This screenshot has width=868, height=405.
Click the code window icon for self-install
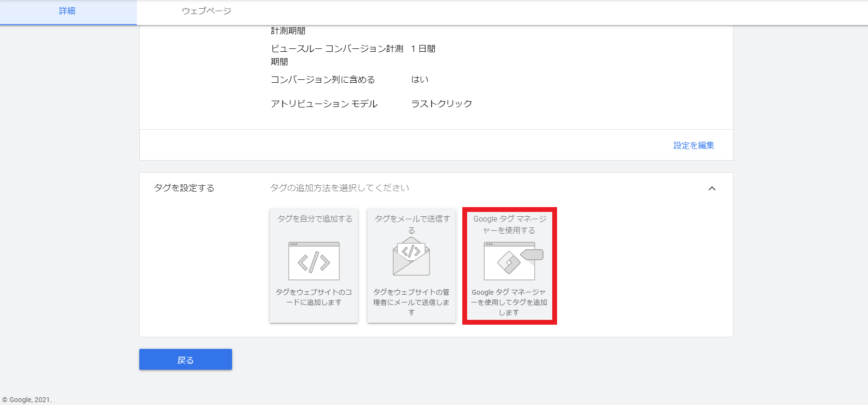click(314, 261)
